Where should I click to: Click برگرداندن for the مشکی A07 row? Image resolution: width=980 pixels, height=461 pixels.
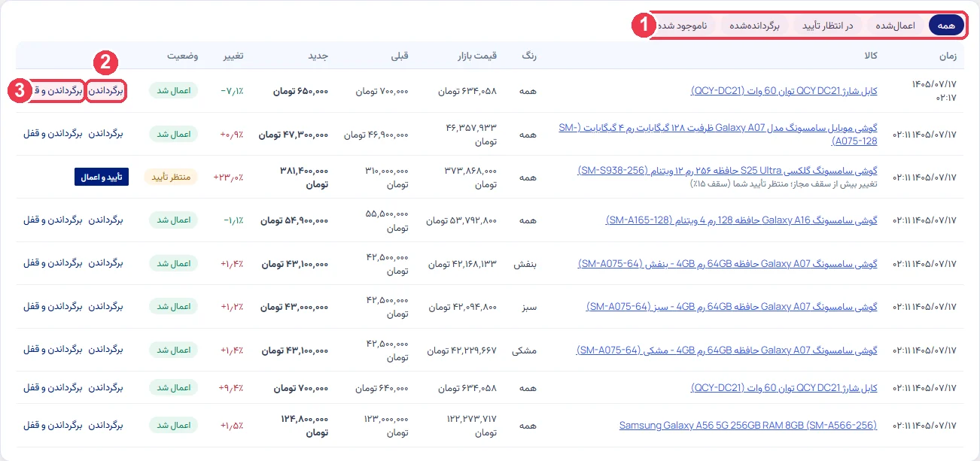(x=105, y=350)
